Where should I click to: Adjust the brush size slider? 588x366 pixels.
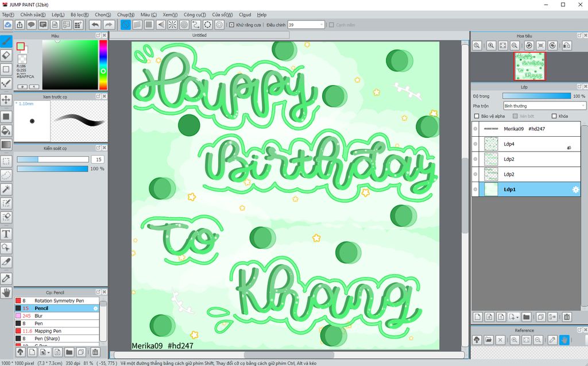(x=53, y=160)
